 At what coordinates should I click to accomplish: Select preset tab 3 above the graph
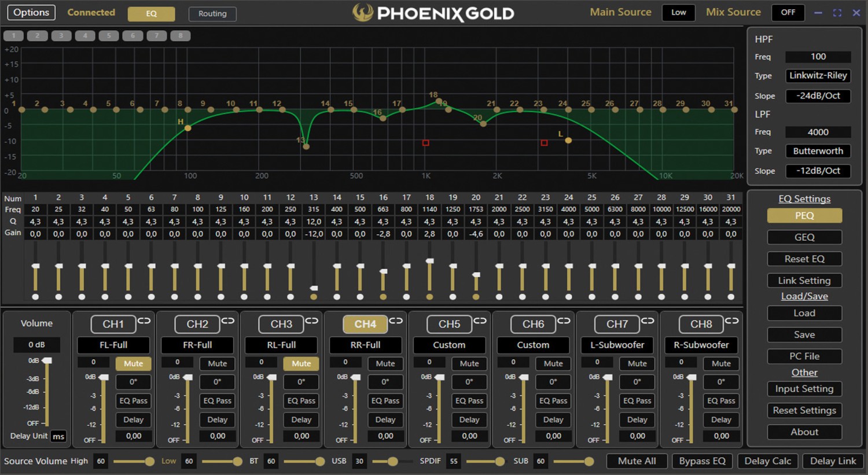click(x=61, y=36)
